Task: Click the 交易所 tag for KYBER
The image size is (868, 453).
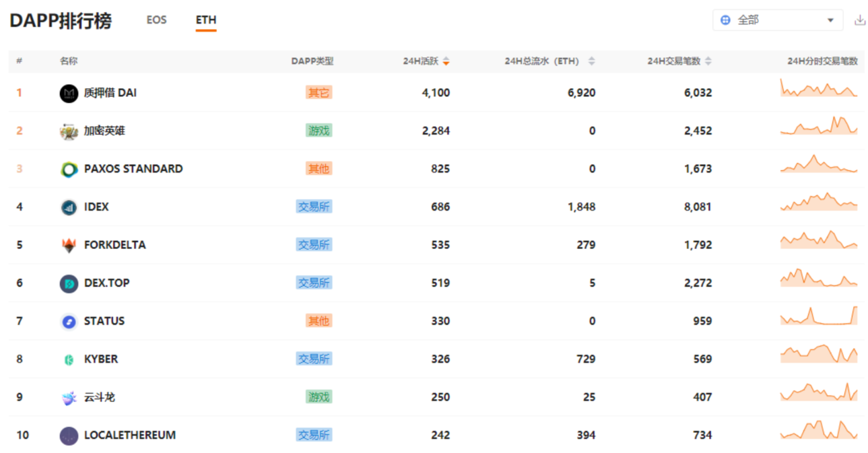Action: pyautogui.click(x=314, y=359)
